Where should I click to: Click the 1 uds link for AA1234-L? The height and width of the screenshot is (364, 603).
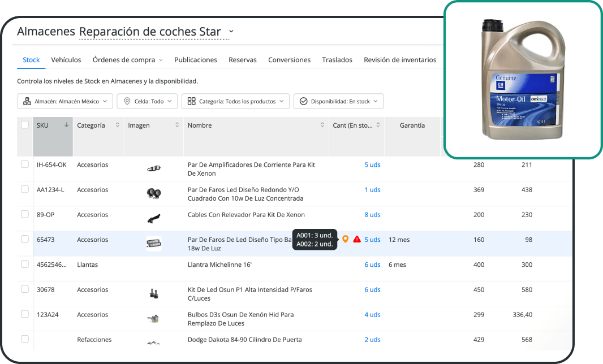[x=372, y=189]
